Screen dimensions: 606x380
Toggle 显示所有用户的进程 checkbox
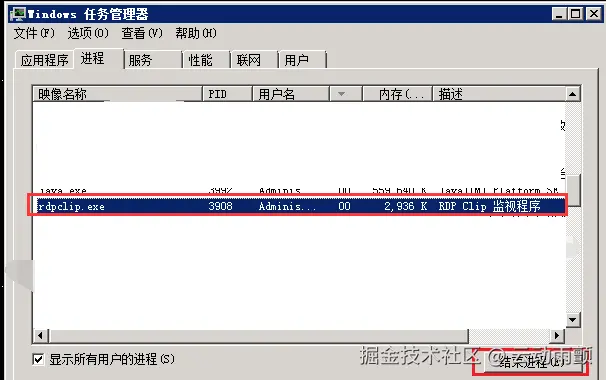(x=38, y=360)
